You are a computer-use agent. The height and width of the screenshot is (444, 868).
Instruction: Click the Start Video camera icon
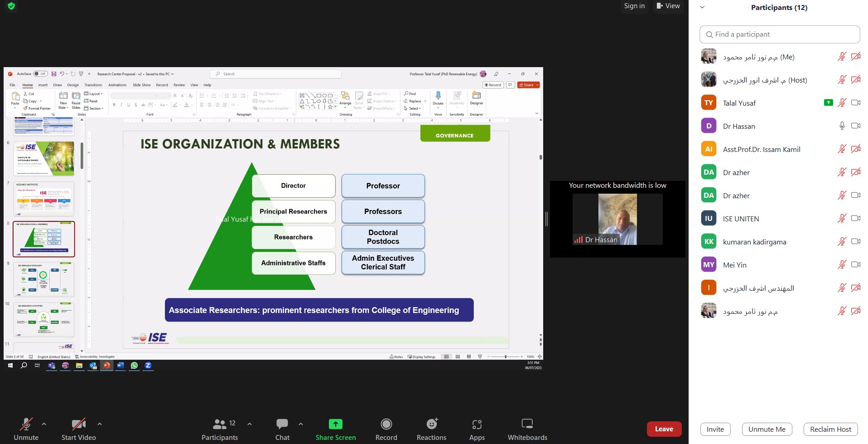click(x=78, y=424)
